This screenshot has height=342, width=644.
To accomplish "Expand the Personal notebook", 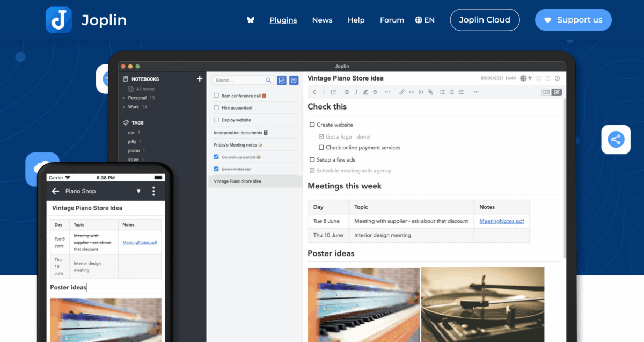I will [124, 98].
